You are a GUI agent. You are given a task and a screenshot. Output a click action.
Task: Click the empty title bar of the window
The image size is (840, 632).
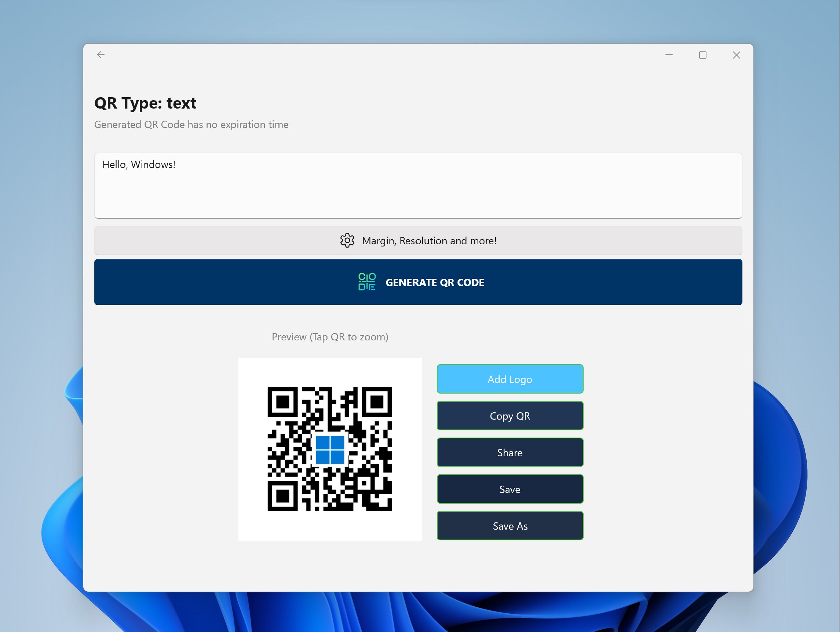coord(380,55)
